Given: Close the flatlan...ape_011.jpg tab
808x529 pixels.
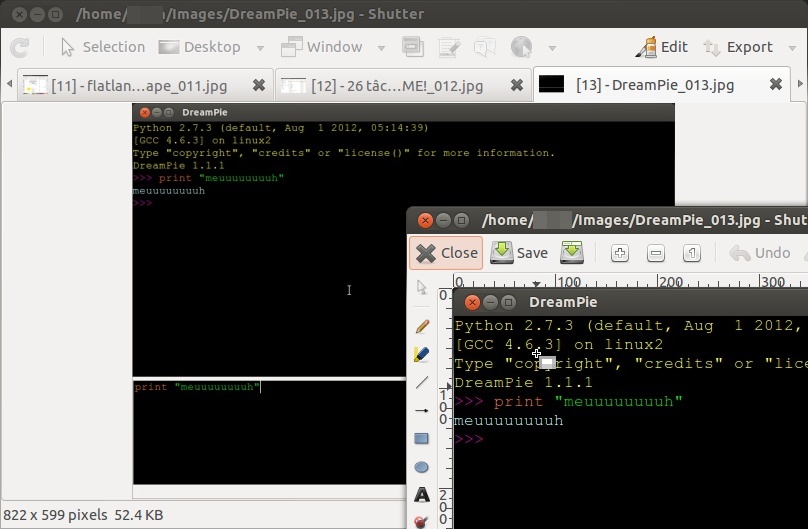Looking at the screenshot, I should pos(259,85).
